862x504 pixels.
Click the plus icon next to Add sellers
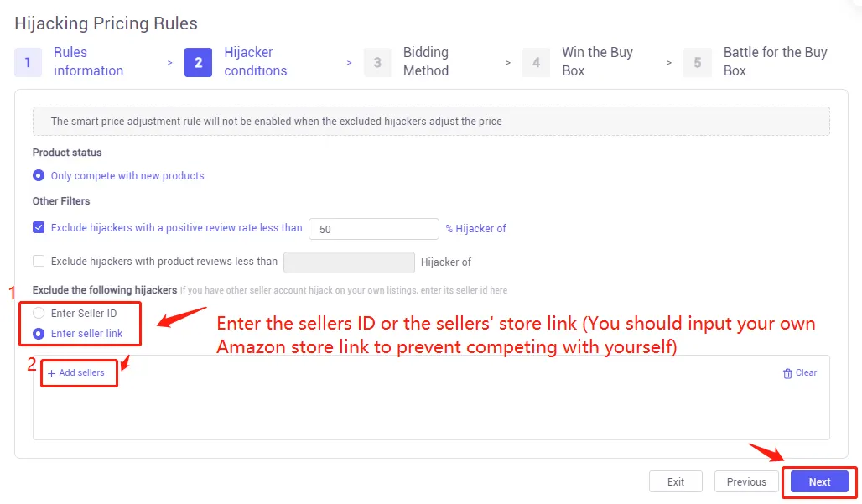[50, 372]
